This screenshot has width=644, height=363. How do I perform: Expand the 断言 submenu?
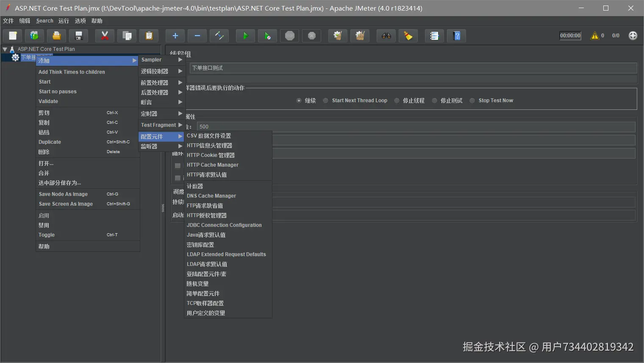(161, 102)
